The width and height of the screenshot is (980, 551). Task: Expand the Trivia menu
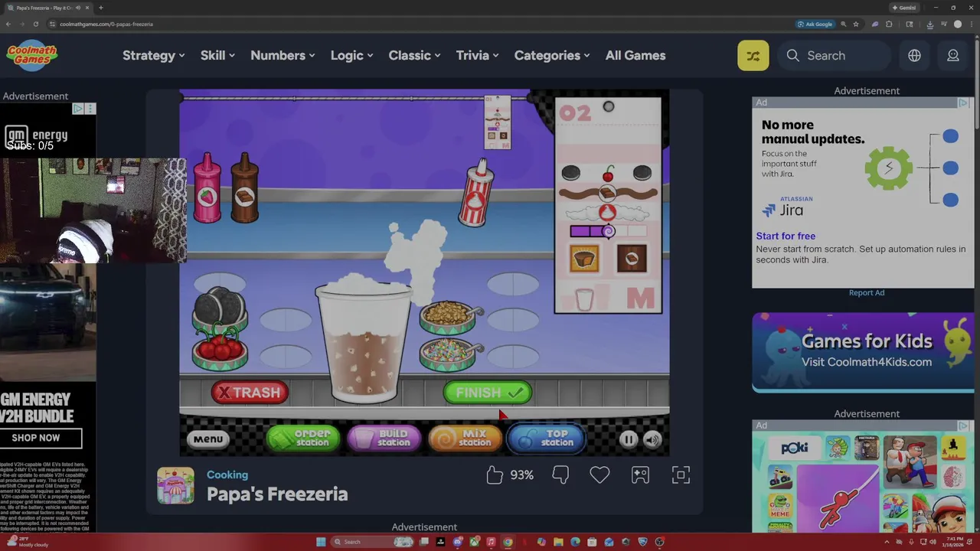pos(477,55)
